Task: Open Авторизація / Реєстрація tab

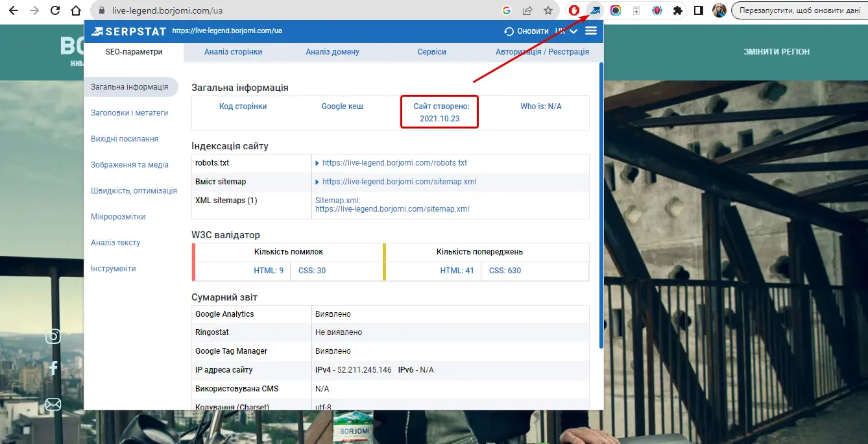Action: tap(542, 52)
